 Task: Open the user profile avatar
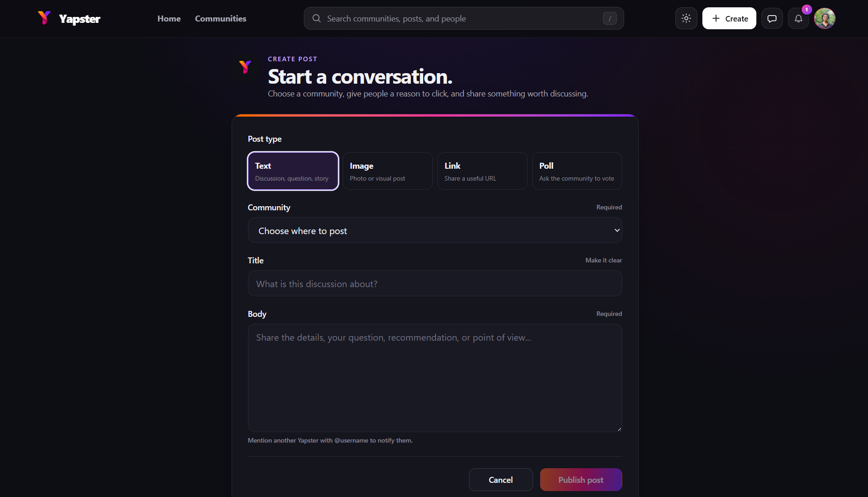coord(825,18)
